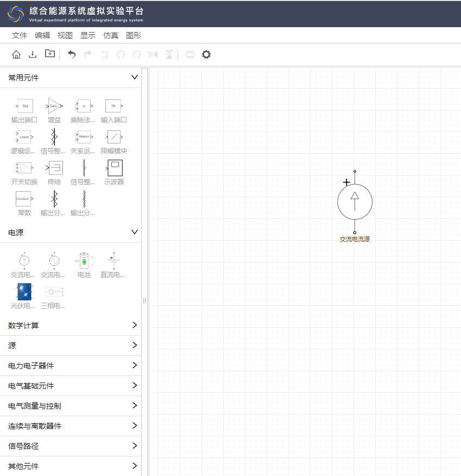Screen dimensions: 461x476
Task: Open the 图形 menu
Action: pos(134,35)
